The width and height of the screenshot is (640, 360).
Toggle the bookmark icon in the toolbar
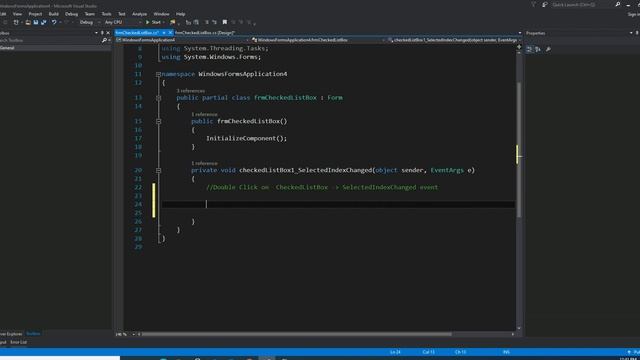point(224,22)
